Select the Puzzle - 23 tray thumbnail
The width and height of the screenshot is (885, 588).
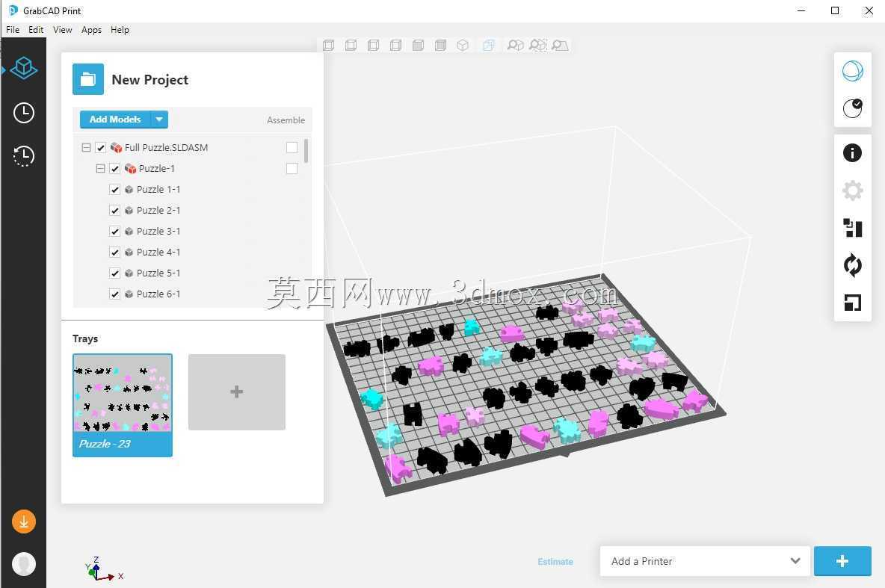click(x=123, y=405)
